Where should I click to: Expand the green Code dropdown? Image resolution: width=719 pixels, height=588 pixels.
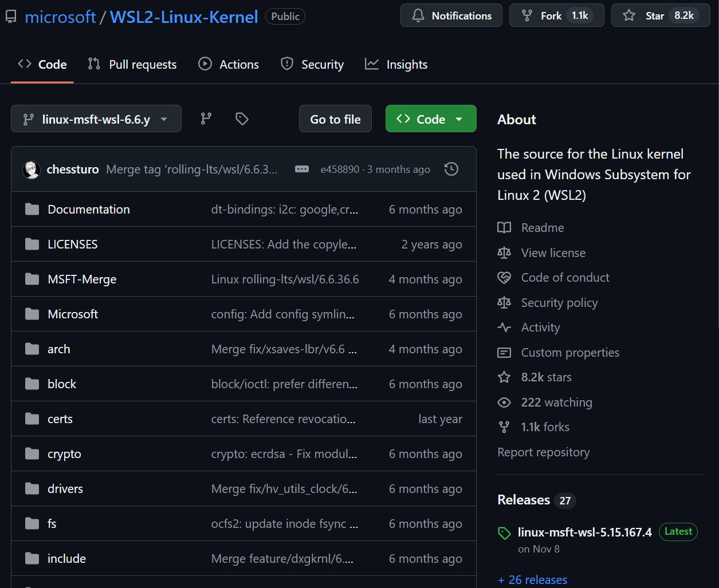[x=431, y=119]
